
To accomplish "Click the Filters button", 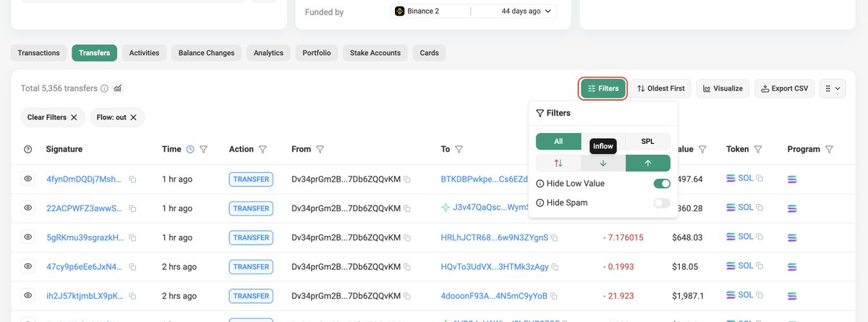I will pyautogui.click(x=603, y=88).
